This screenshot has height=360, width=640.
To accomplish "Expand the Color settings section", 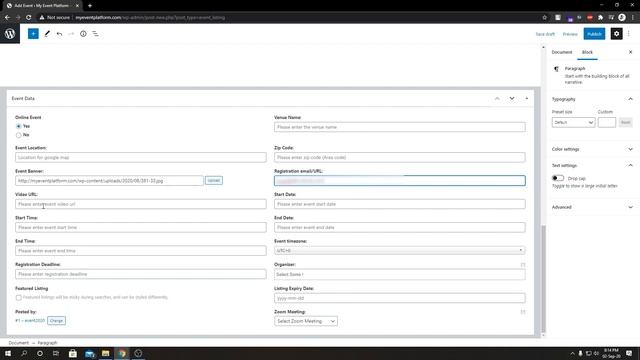I will point(630,149).
